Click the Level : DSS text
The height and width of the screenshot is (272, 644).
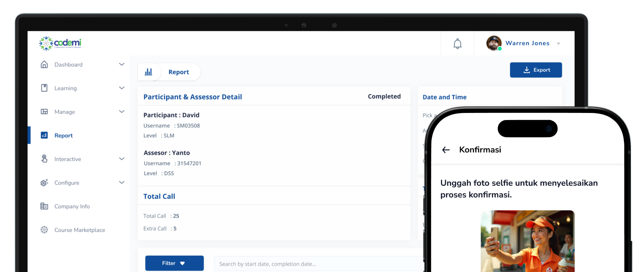tap(159, 173)
